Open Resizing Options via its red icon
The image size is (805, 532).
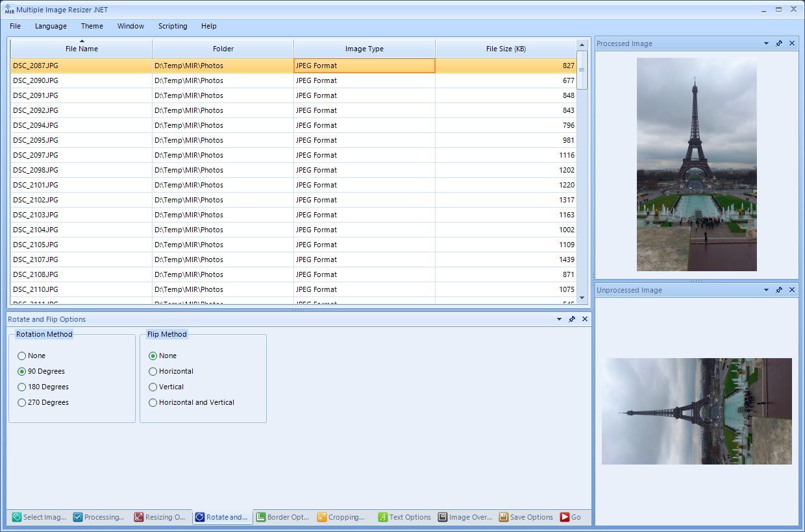point(136,517)
